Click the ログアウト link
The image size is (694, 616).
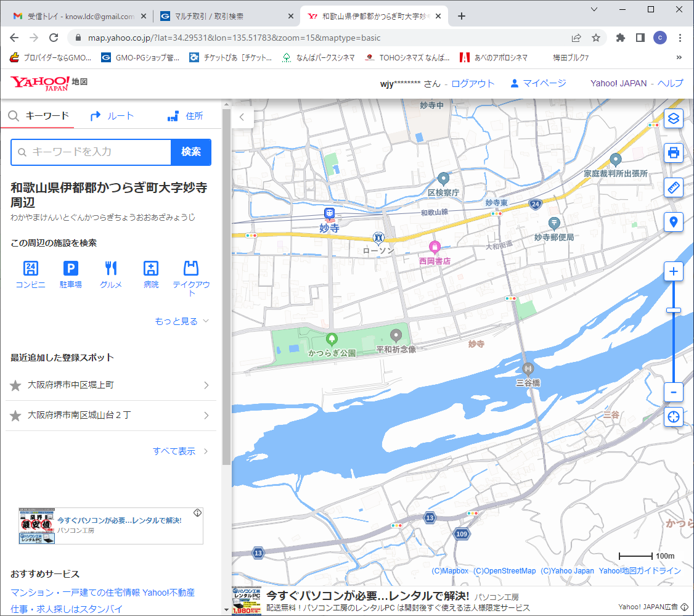pos(473,84)
